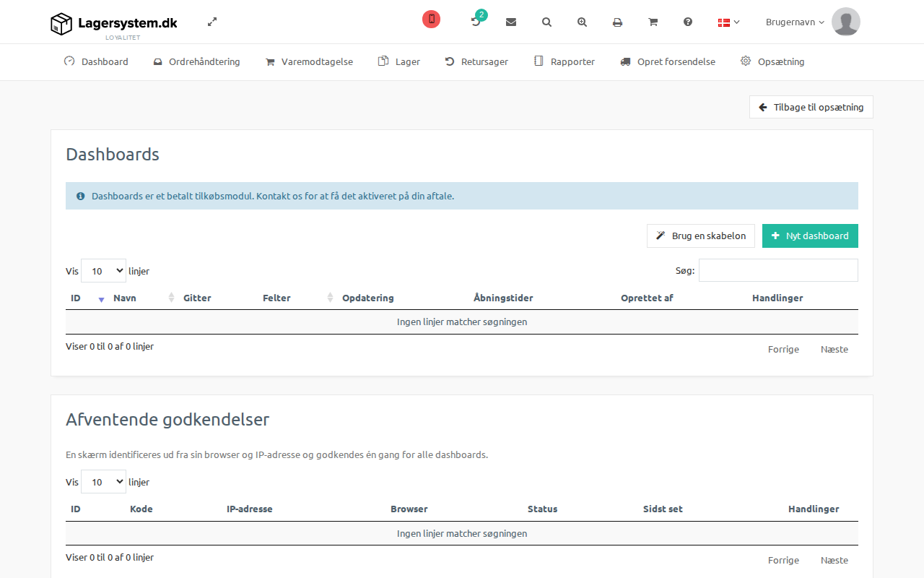Open the Brugernavn user menu
Image resolution: width=924 pixels, height=578 pixels.
click(795, 22)
